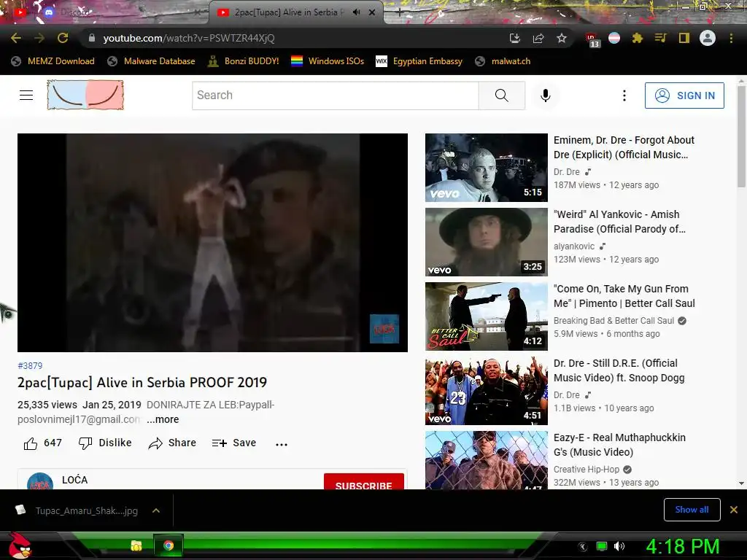747x560 pixels.
Task: Click Show all downloads
Action: pos(692,510)
